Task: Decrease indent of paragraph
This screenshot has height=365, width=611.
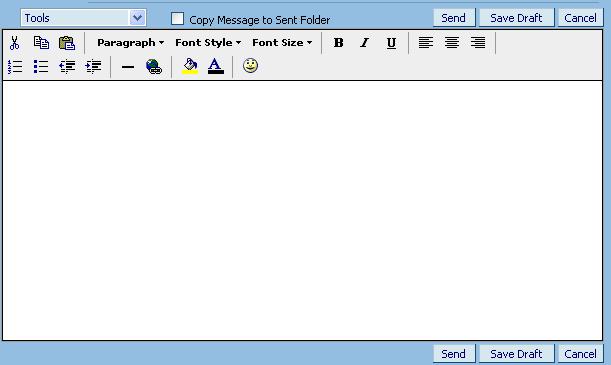Action: pyautogui.click(x=67, y=67)
